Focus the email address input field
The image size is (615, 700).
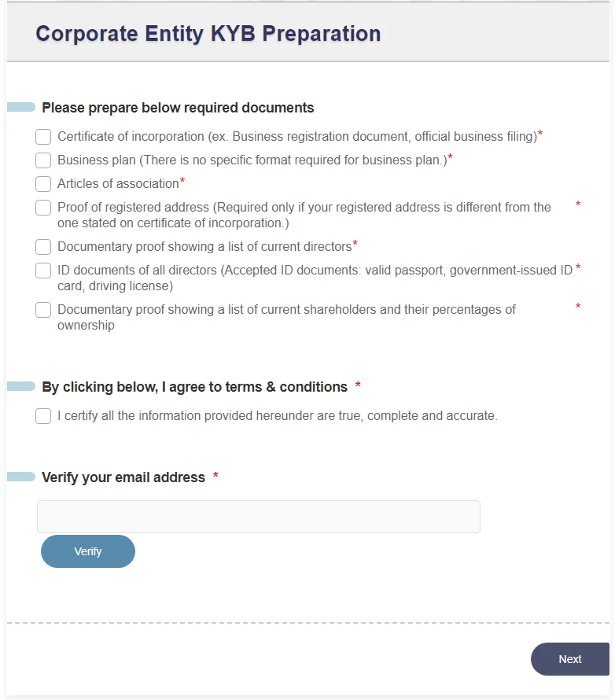click(x=258, y=517)
